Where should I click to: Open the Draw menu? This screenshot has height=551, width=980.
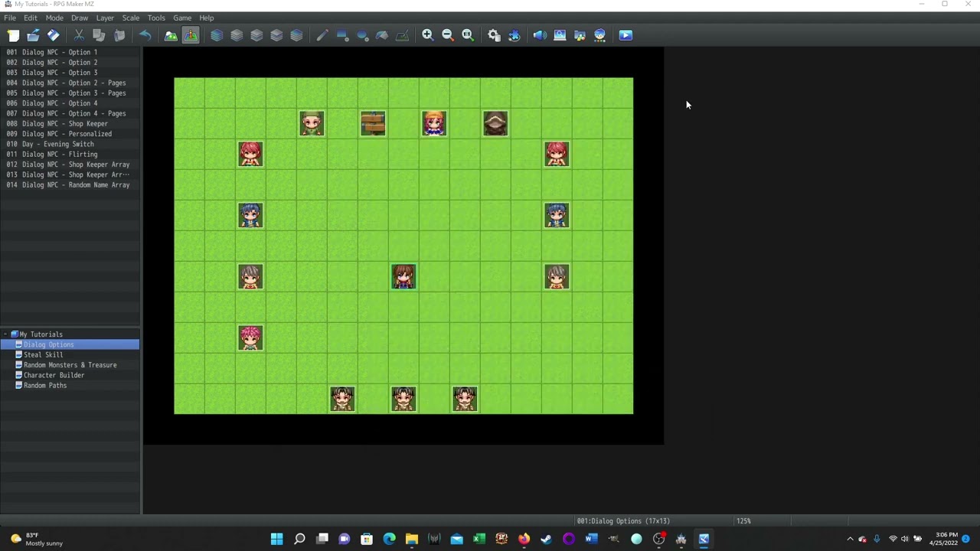point(80,18)
